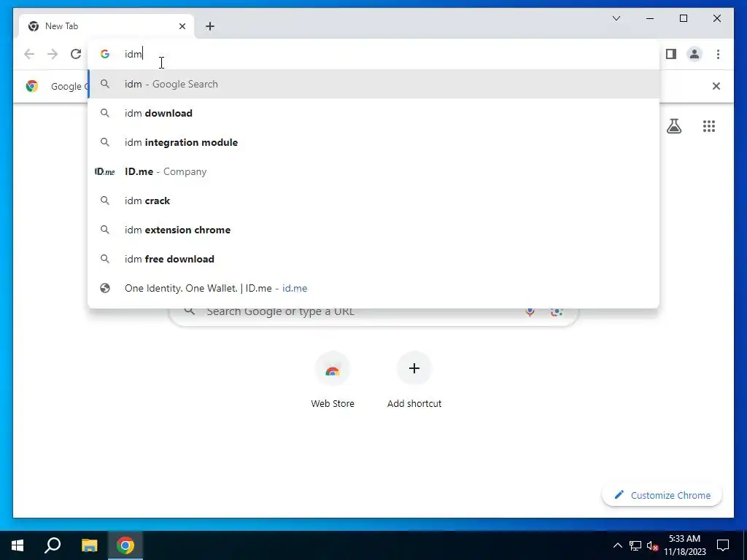Select the New Tab tab
The width and height of the screenshot is (747, 560).
106,26
